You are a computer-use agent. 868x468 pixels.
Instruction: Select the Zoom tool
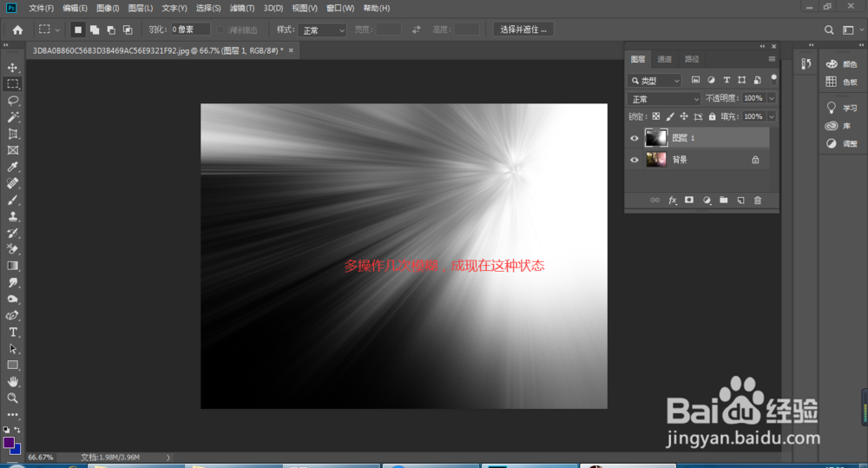13,399
